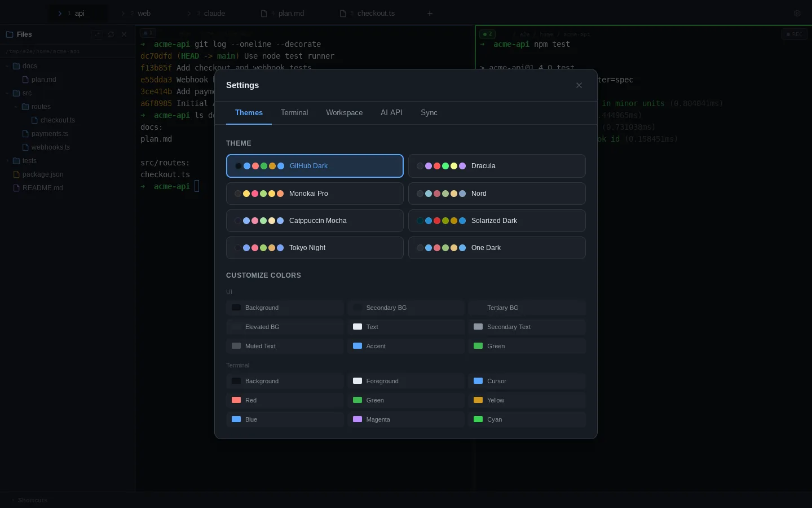Go to the AI API settings tab
Screen dimensions: 812x508
[x=391, y=113]
